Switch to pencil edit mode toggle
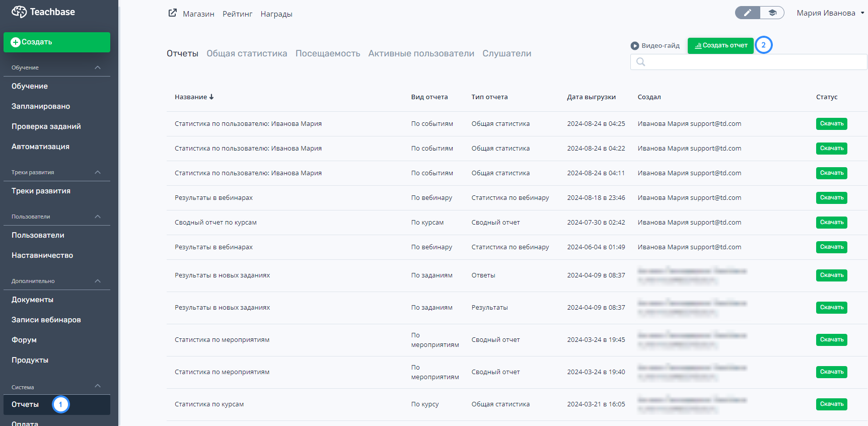868x426 pixels. pyautogui.click(x=748, y=13)
